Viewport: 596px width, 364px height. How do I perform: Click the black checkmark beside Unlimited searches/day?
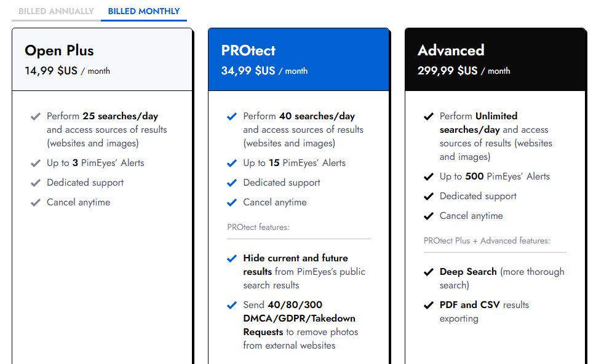tap(429, 116)
